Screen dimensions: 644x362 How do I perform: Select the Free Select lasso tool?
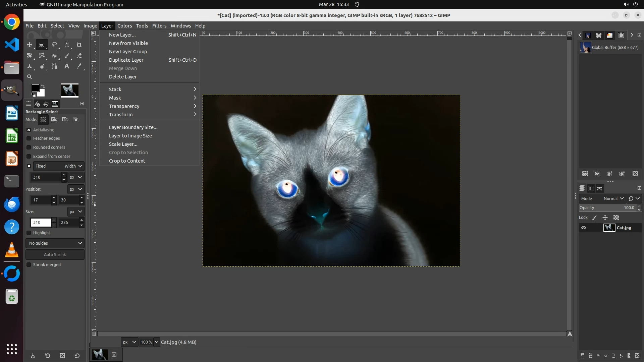coord(54,45)
